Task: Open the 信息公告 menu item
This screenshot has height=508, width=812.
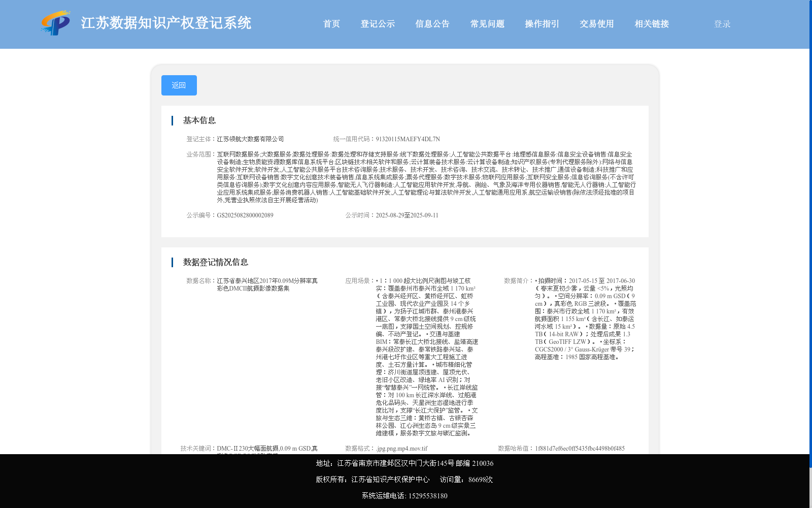Action: click(x=432, y=24)
